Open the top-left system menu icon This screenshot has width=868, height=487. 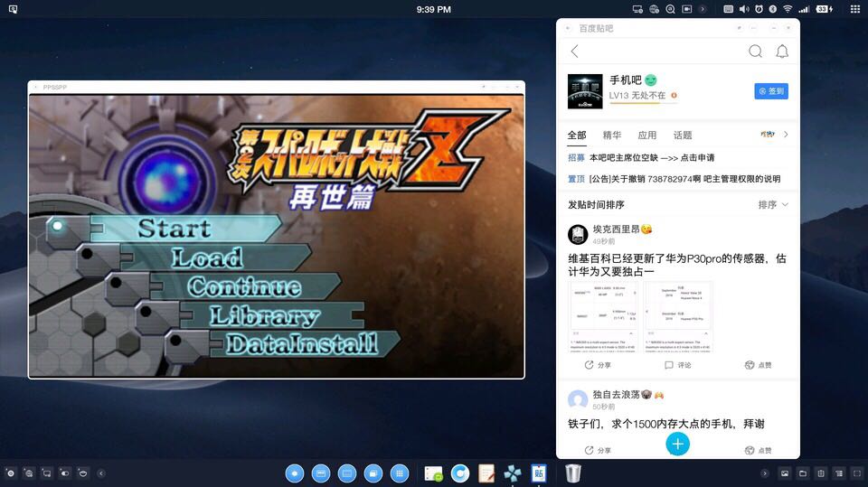[13, 9]
